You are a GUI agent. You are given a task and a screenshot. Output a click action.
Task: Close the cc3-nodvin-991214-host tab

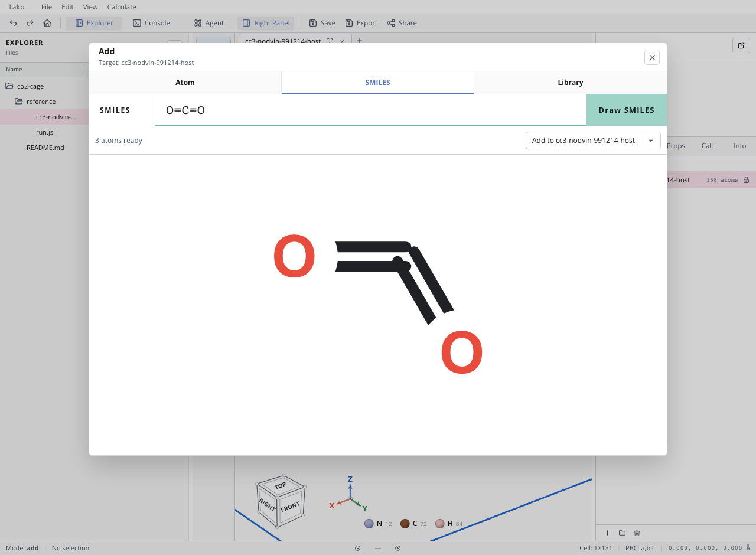[342, 41]
